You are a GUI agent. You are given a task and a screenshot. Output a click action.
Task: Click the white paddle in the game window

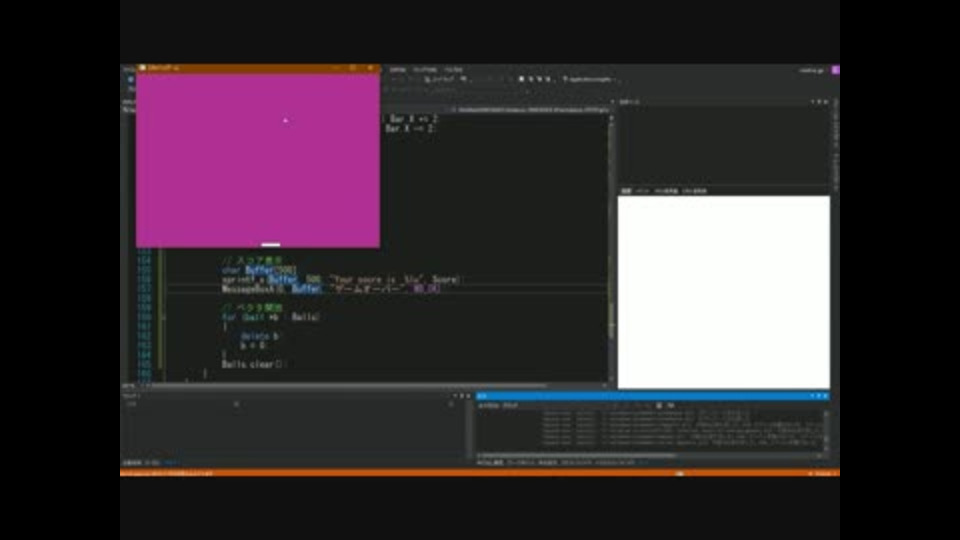point(271,244)
